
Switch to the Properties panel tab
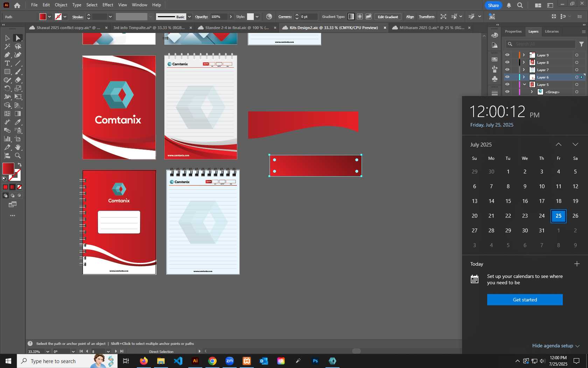513,32
